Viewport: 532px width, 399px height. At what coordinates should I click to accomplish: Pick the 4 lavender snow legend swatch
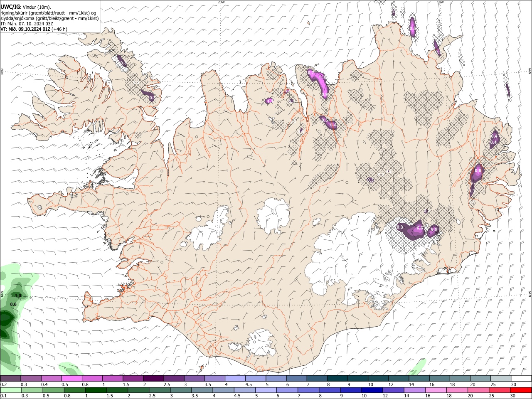tap(235, 378)
